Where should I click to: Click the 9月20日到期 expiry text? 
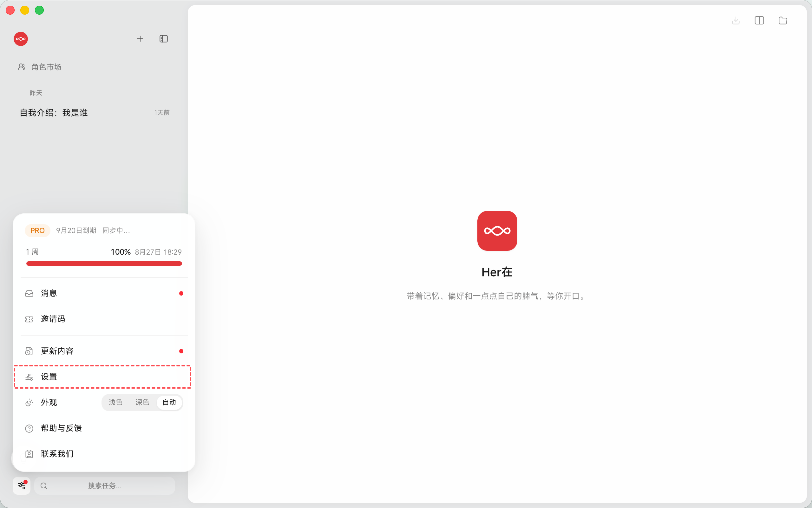point(76,231)
